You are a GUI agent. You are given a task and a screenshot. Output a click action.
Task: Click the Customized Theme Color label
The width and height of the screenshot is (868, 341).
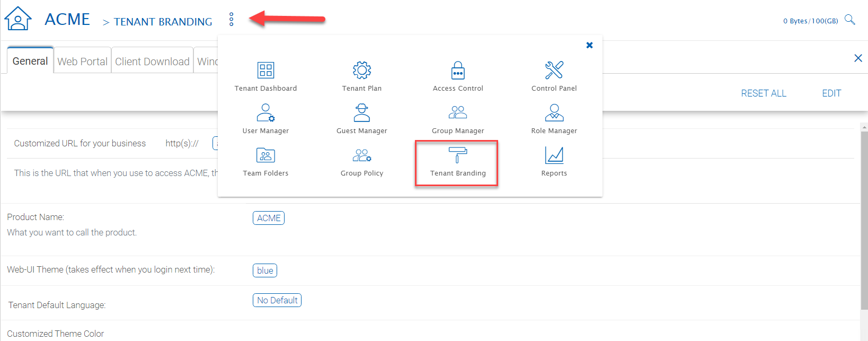click(55, 334)
